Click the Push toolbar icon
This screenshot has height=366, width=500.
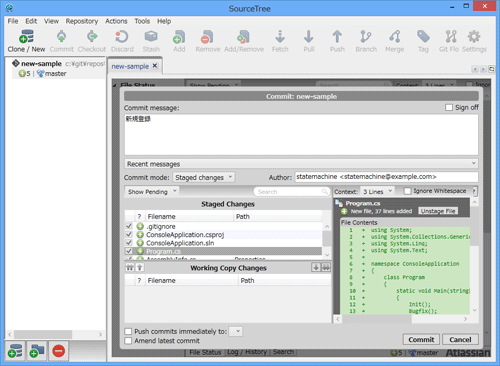(x=337, y=41)
